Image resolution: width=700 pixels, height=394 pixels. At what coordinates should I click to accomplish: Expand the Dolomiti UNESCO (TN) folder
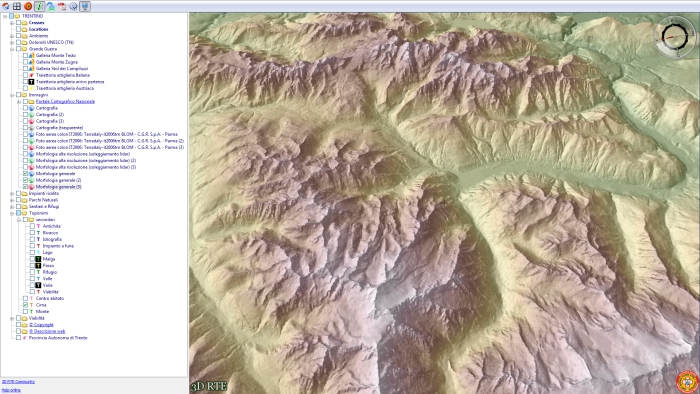pos(12,42)
